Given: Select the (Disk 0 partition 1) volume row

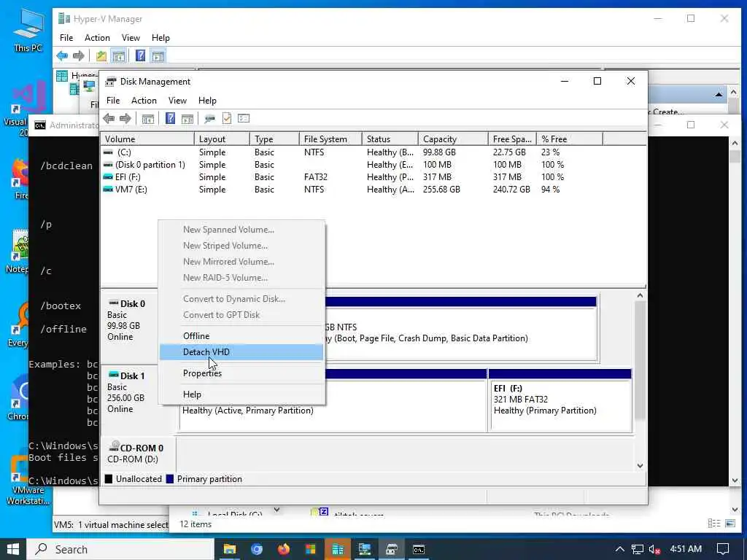Looking at the screenshot, I should [x=373, y=165].
